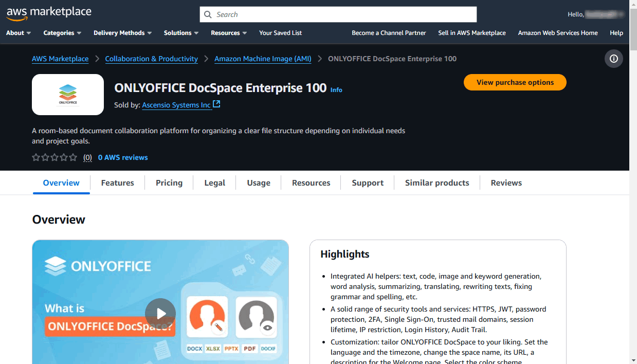Click the ONLYOFFICE product logo
This screenshot has width=637, height=364.
pyautogui.click(x=68, y=95)
